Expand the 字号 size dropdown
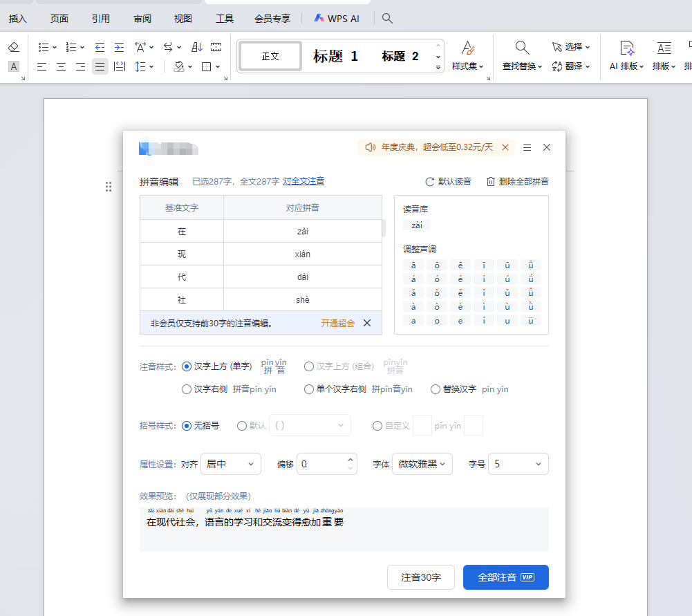The height and width of the screenshot is (616, 692). click(518, 464)
